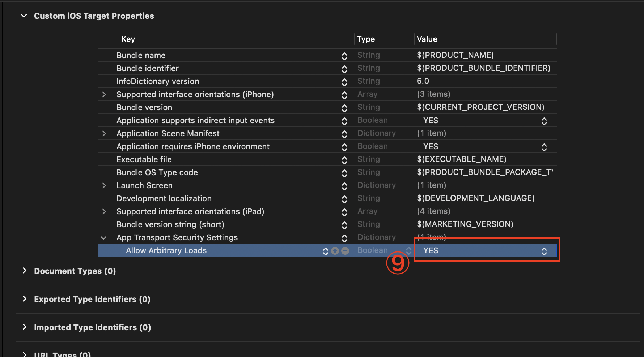Click the minus icon on Allow Arbitrary Loads row
Viewport: 644px width, 357px height.
click(x=345, y=251)
